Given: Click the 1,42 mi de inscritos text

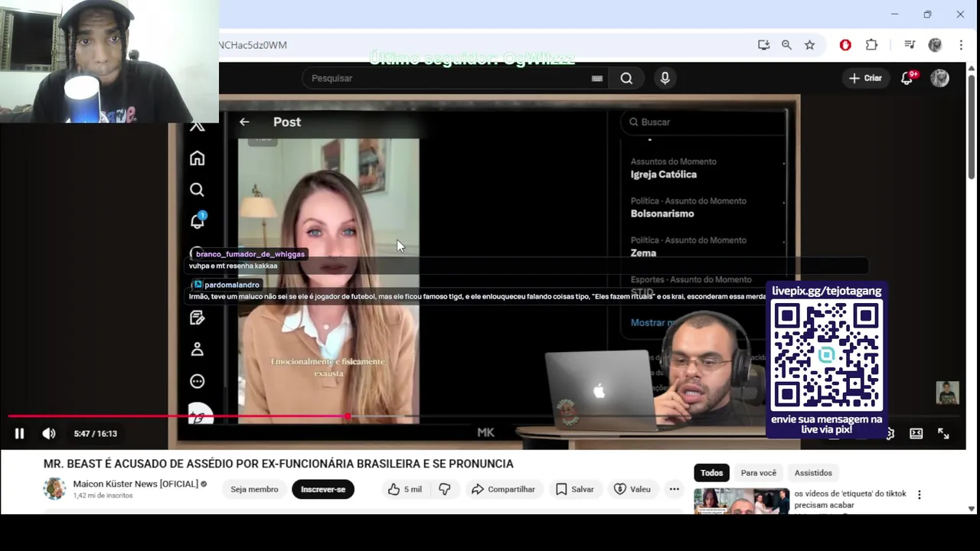Looking at the screenshot, I should [x=103, y=496].
